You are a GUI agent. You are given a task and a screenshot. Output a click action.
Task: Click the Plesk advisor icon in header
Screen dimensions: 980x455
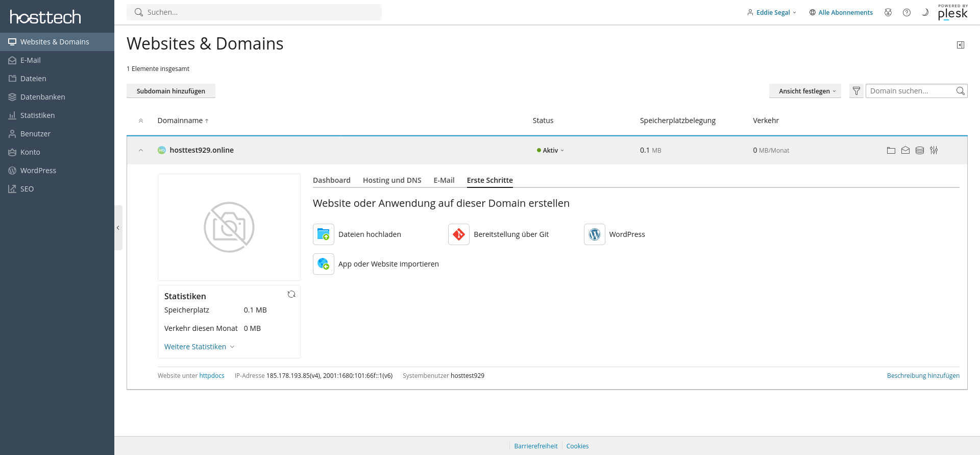click(x=888, y=12)
